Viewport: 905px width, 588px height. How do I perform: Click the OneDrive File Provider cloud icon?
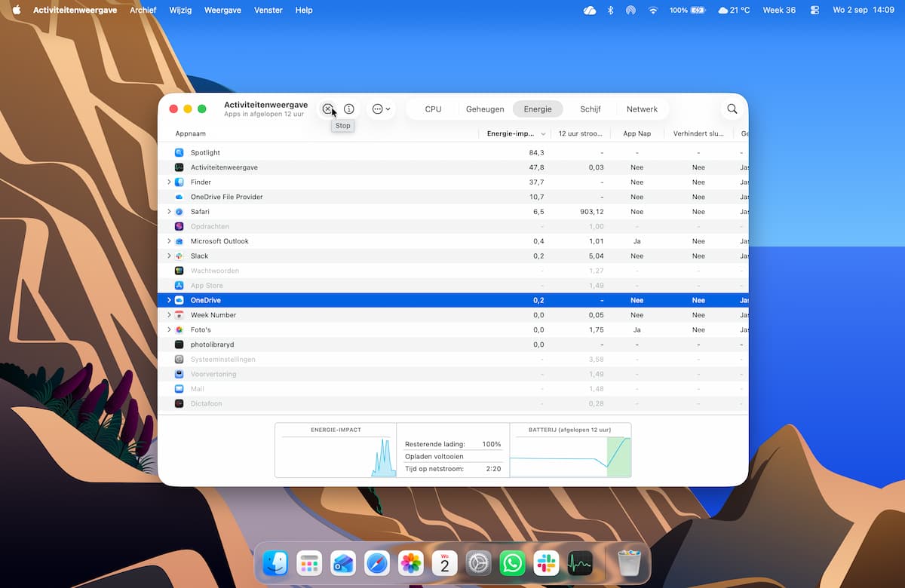[179, 197]
